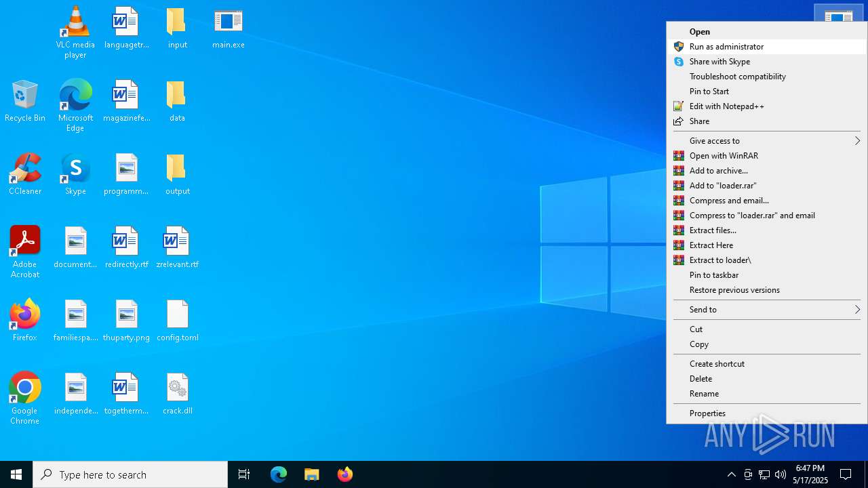This screenshot has width=868, height=488.
Task: Choose Extract files...
Action: point(766,230)
